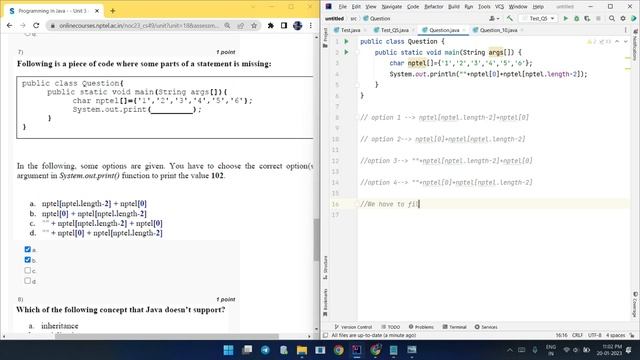Open Chrome side panel icon
Screen dimensions: 640x360
click(x=284, y=25)
